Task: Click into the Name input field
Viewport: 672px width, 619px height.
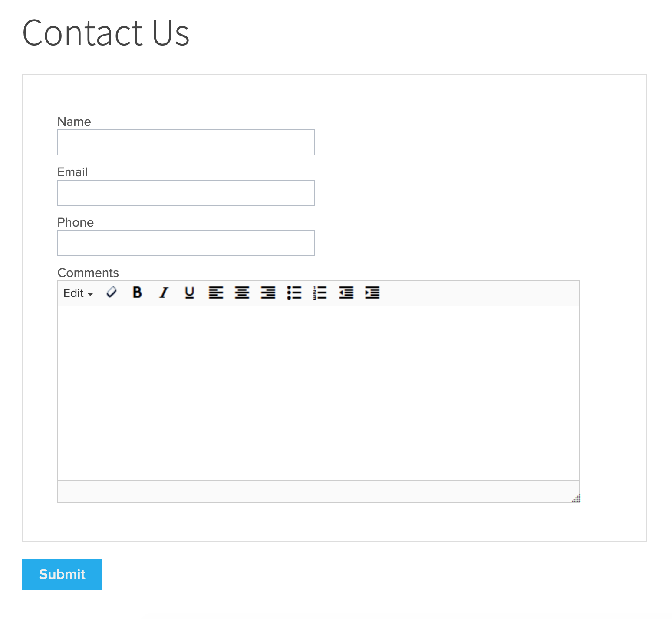Action: [186, 142]
